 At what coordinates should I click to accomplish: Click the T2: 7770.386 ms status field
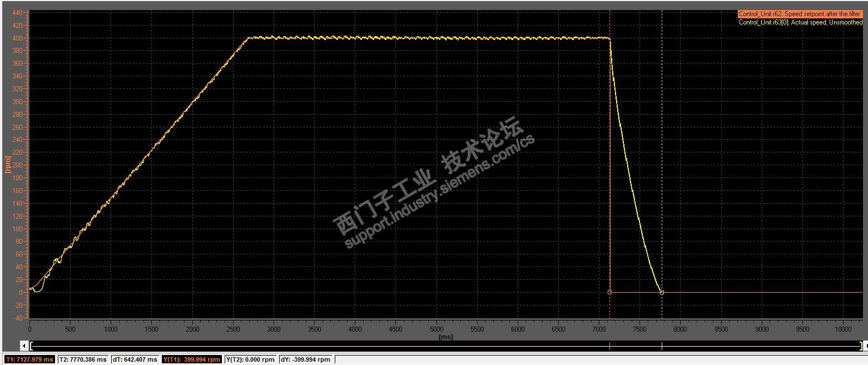point(83,359)
